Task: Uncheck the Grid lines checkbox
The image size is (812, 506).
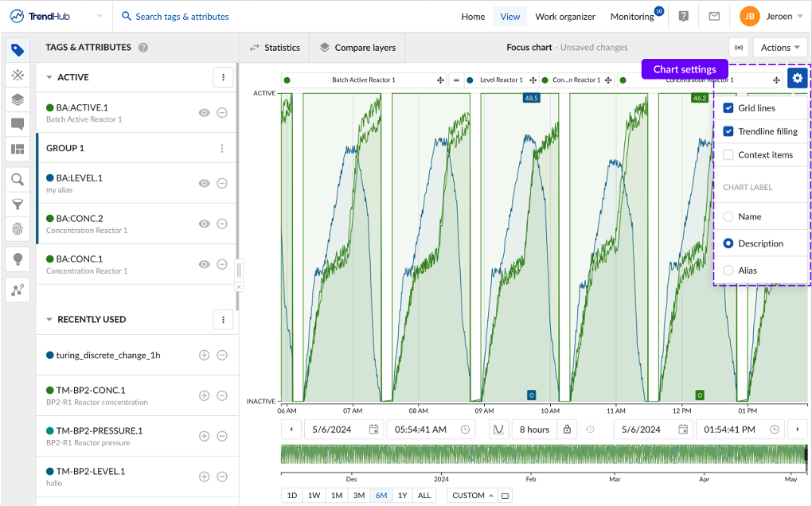Action: 728,108
